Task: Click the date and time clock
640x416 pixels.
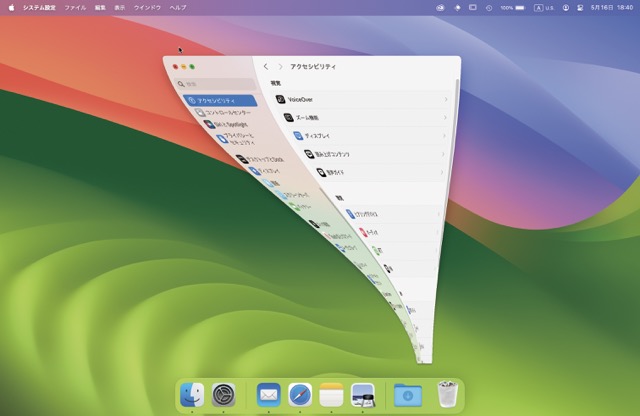Action: (612, 8)
